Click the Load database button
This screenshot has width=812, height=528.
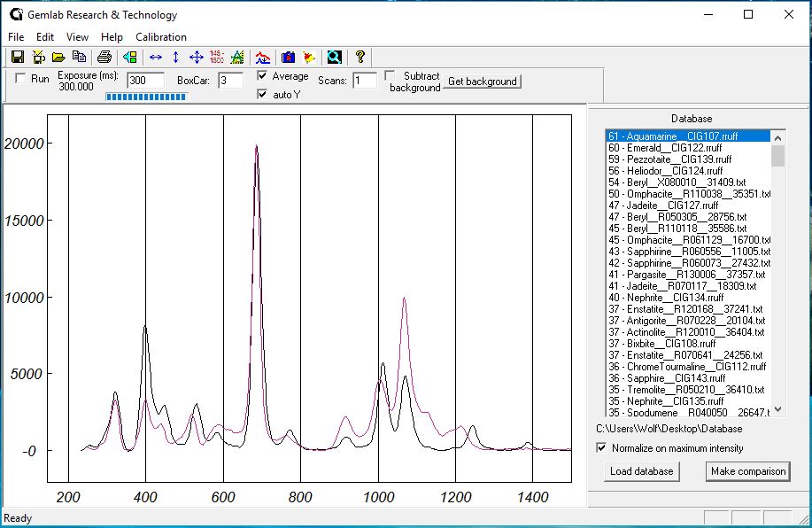point(642,471)
